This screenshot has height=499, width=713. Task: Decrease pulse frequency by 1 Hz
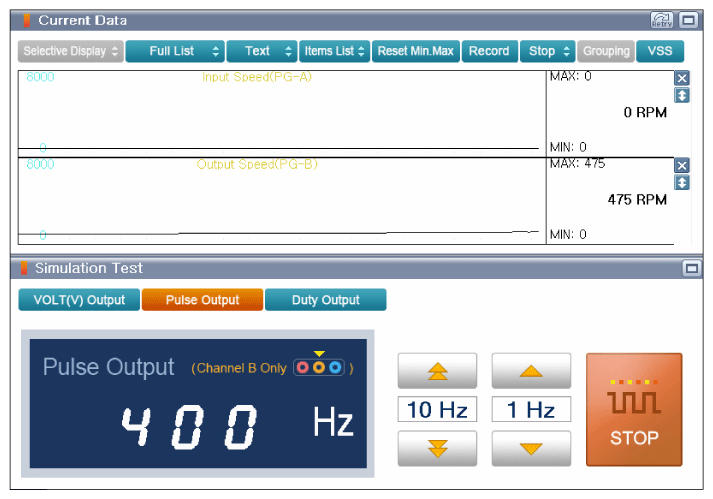click(x=531, y=449)
